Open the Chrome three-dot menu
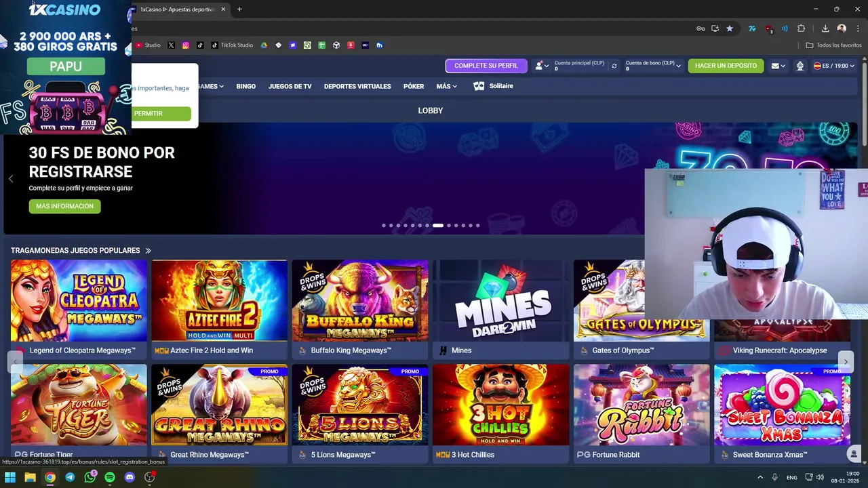 pos(858,28)
